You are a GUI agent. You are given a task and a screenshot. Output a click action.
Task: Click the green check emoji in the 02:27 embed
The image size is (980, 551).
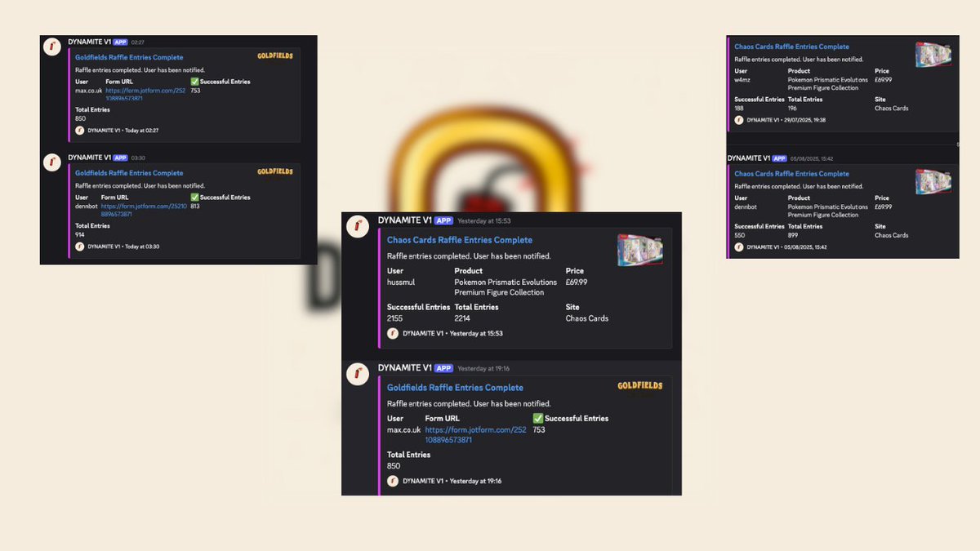point(194,82)
